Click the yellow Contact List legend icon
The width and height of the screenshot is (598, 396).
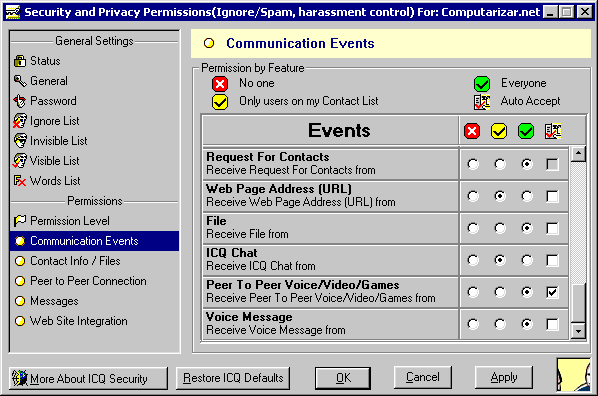tap(220, 102)
